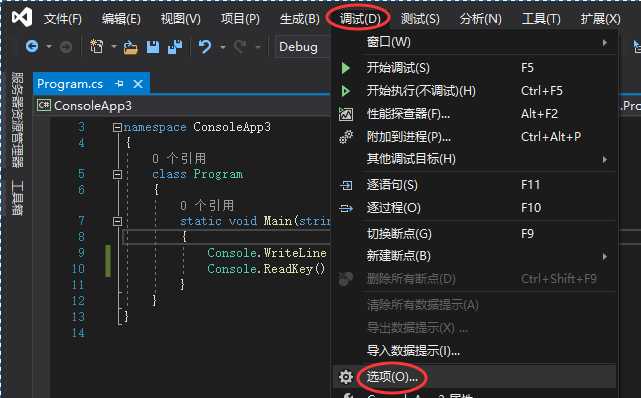Click Console.ReadKey() on line 10
The image size is (641, 398).
[x=266, y=269]
